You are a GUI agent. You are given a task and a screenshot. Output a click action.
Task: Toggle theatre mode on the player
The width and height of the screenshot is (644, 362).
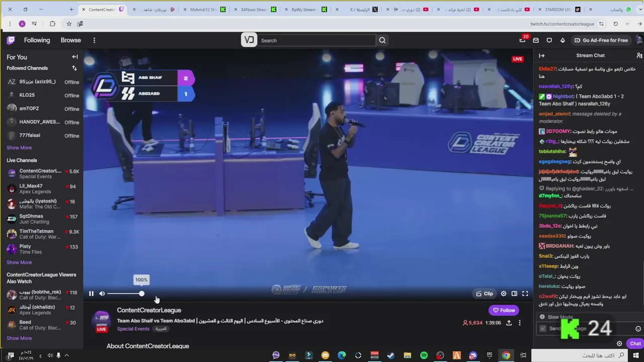pyautogui.click(x=514, y=294)
